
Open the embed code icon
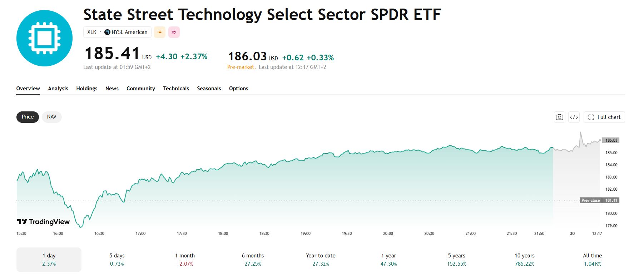pos(574,117)
